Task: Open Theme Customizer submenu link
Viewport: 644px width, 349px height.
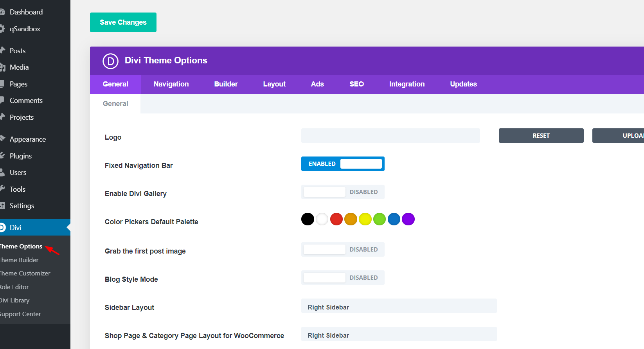Action: pyautogui.click(x=25, y=273)
